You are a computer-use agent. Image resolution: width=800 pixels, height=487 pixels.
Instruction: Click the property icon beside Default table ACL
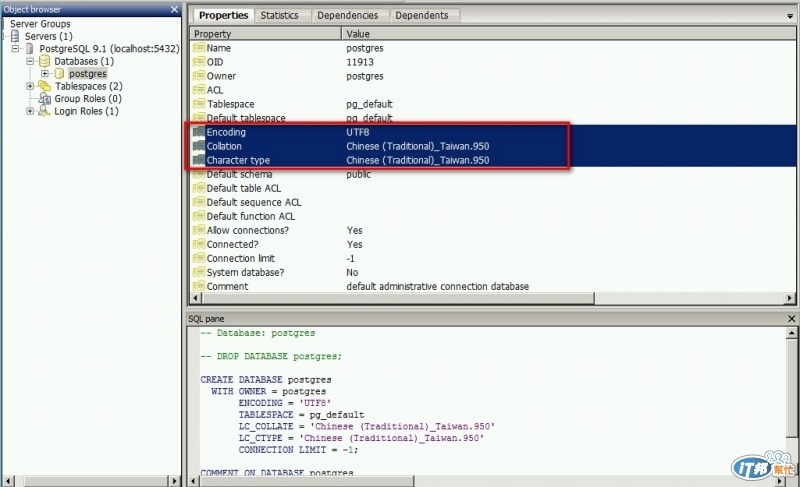click(198, 188)
